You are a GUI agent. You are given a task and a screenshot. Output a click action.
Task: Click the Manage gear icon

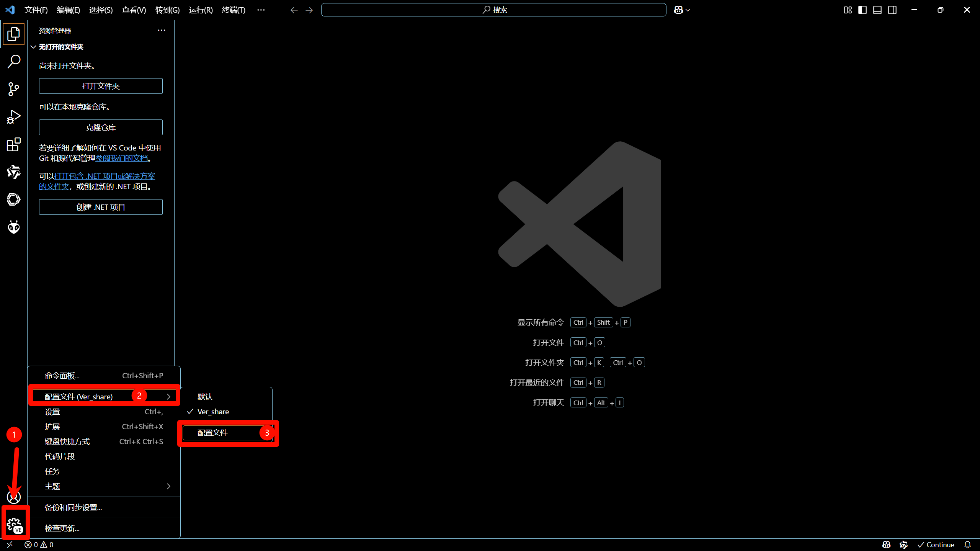click(x=15, y=524)
